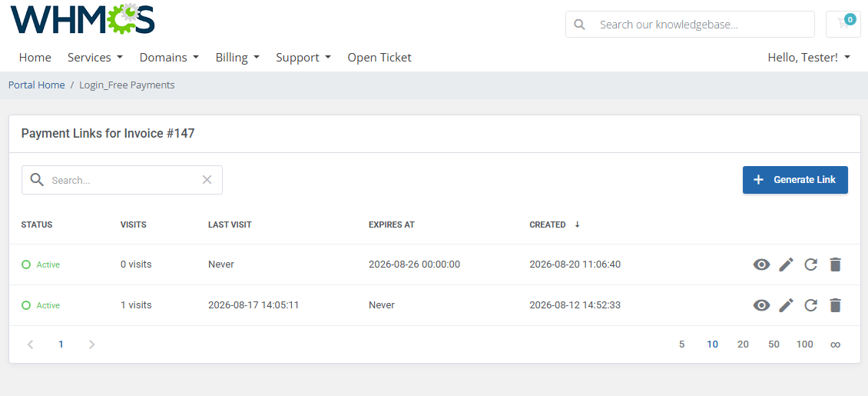This screenshot has width=868, height=396.
Task: Go to Home in navigation bar
Action: coord(35,57)
